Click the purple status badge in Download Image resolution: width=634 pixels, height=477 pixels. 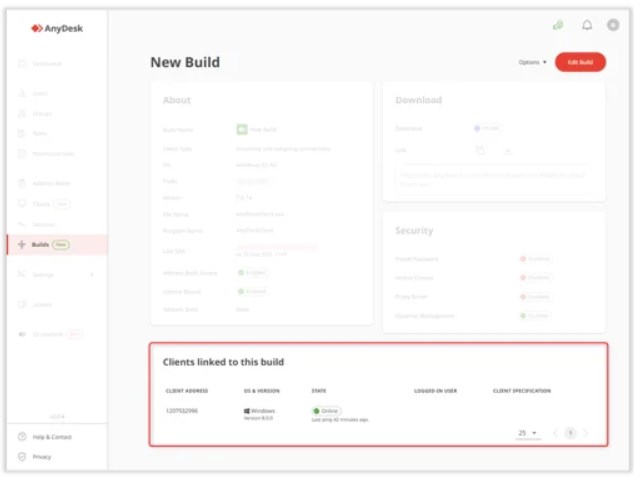pos(487,128)
